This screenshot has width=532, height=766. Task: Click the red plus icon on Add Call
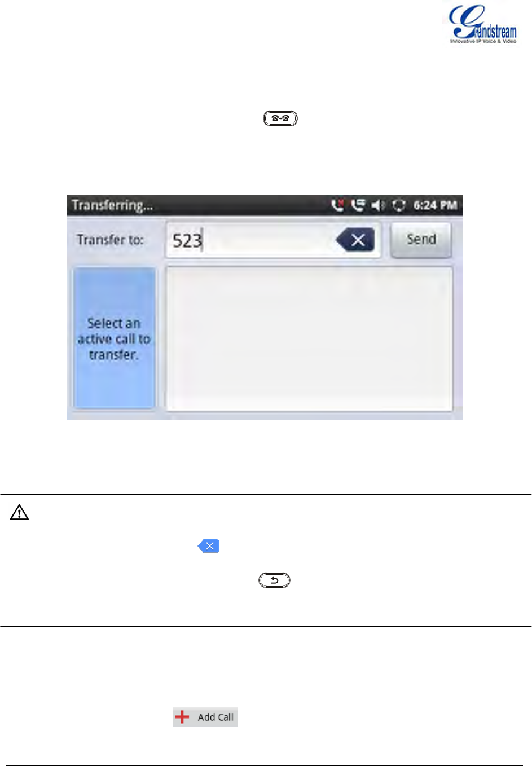coord(182,717)
